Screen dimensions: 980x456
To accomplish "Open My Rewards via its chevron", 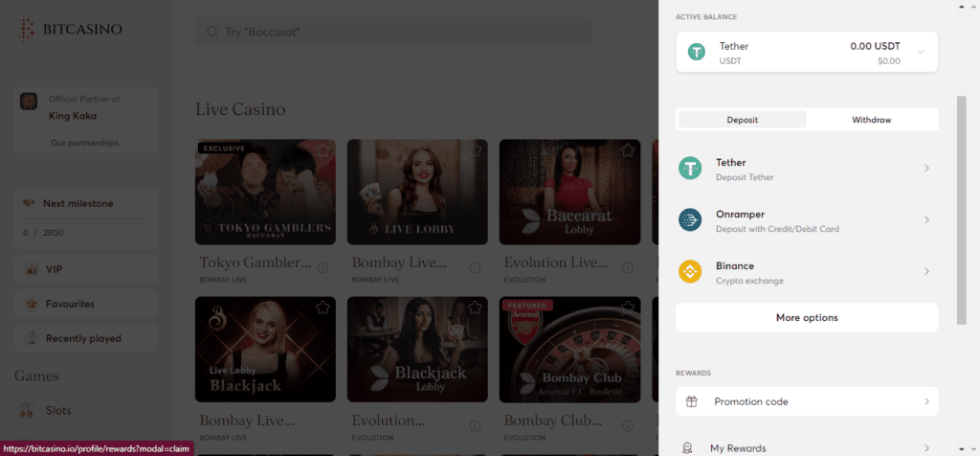I will point(926,448).
